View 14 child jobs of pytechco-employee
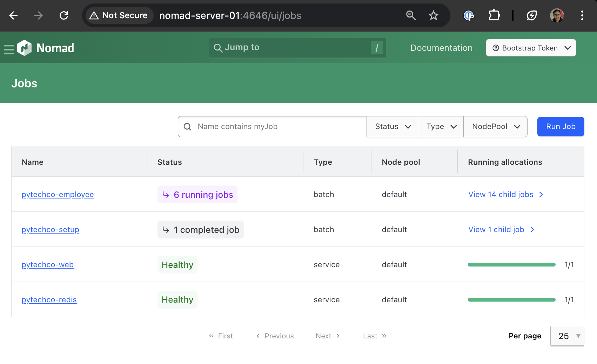The image size is (597, 364). click(x=501, y=194)
